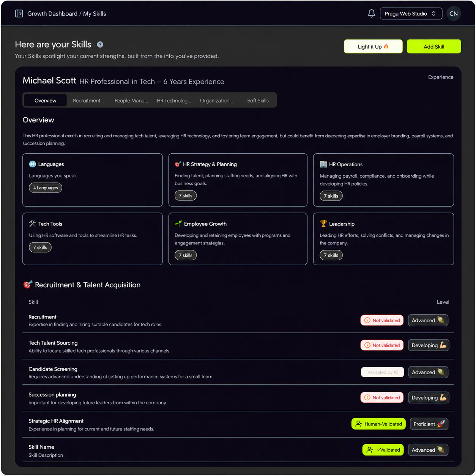Open Developing level selector for Tech Talent Sourcing
This screenshot has height=476, width=476.
[x=429, y=345]
